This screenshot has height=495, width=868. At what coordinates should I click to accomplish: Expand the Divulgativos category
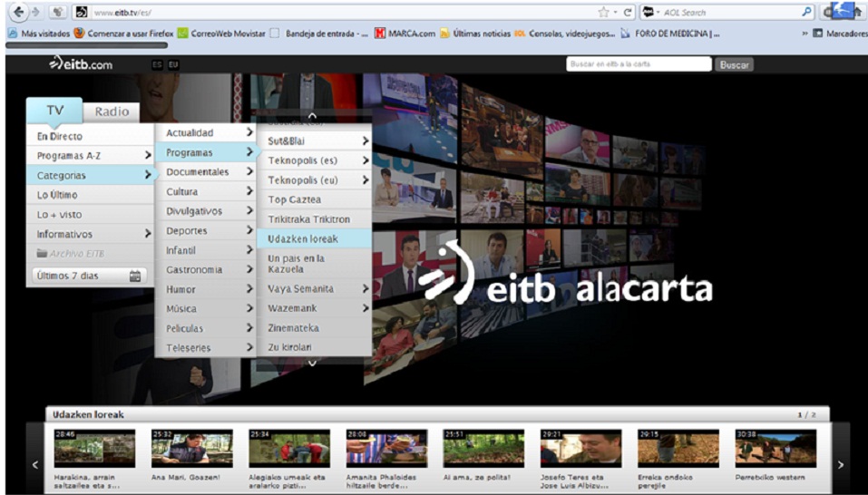pyautogui.click(x=205, y=211)
